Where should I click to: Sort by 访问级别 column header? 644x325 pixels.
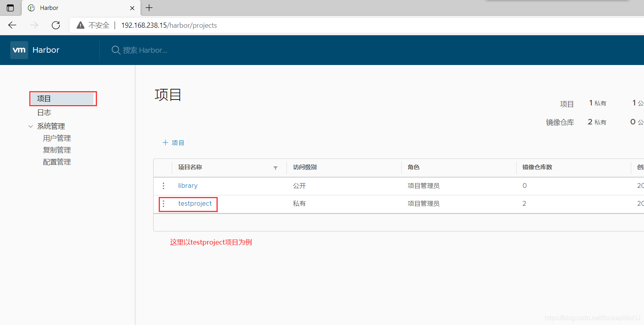pyautogui.click(x=305, y=167)
